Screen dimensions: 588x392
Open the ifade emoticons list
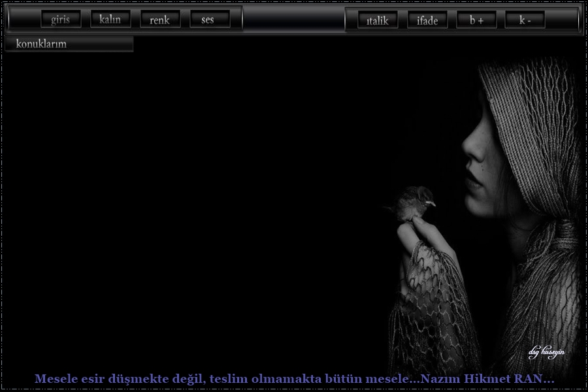click(x=427, y=20)
